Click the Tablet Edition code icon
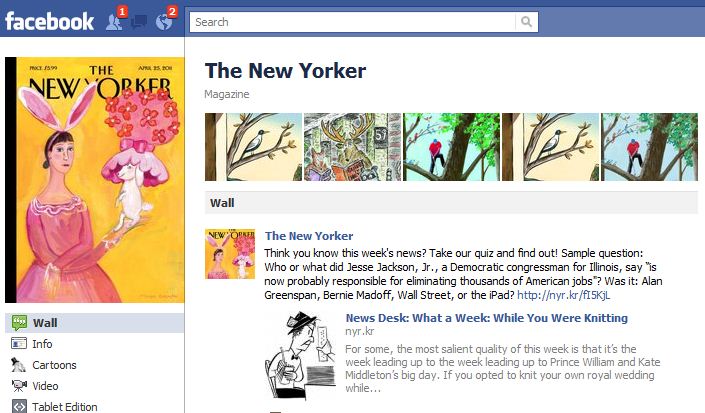This screenshot has width=705, height=413. pos(19,406)
